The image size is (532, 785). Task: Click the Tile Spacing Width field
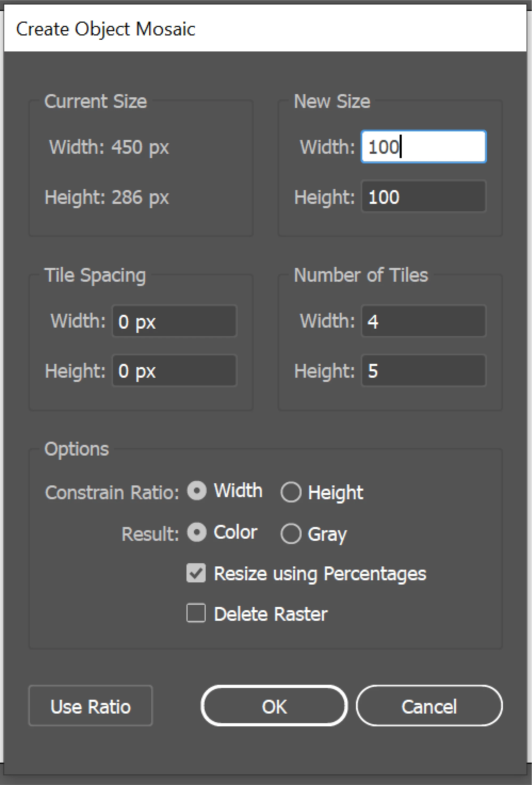(x=174, y=321)
